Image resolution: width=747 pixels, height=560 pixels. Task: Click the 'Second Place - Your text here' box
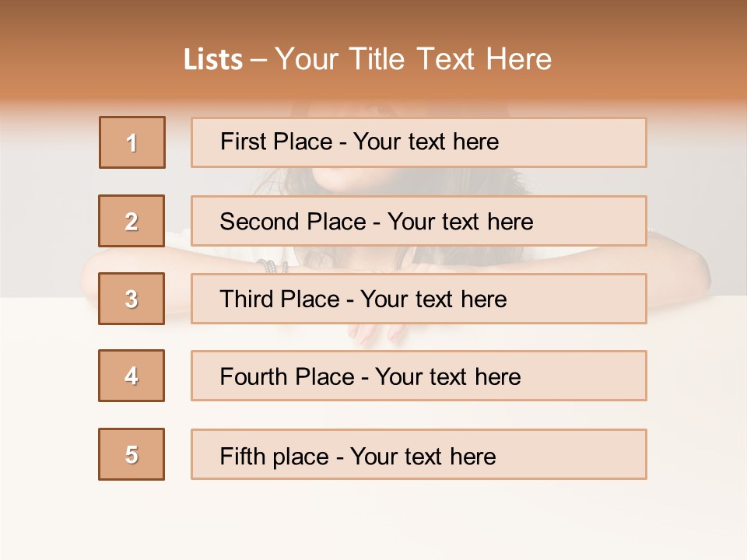click(x=419, y=221)
